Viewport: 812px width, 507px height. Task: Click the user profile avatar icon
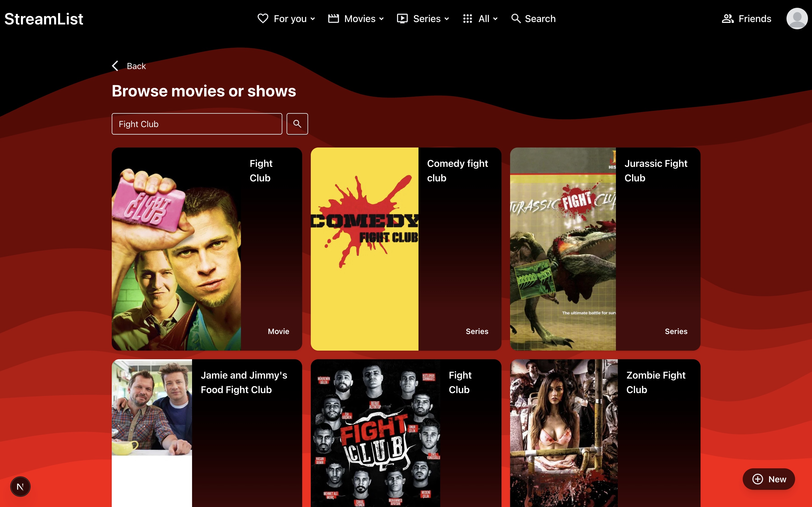pyautogui.click(x=797, y=19)
